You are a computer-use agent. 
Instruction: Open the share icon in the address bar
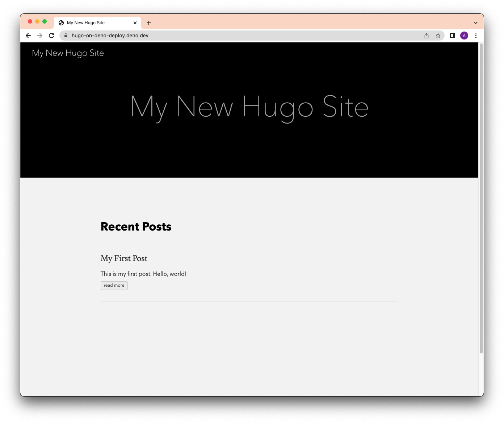tap(426, 36)
